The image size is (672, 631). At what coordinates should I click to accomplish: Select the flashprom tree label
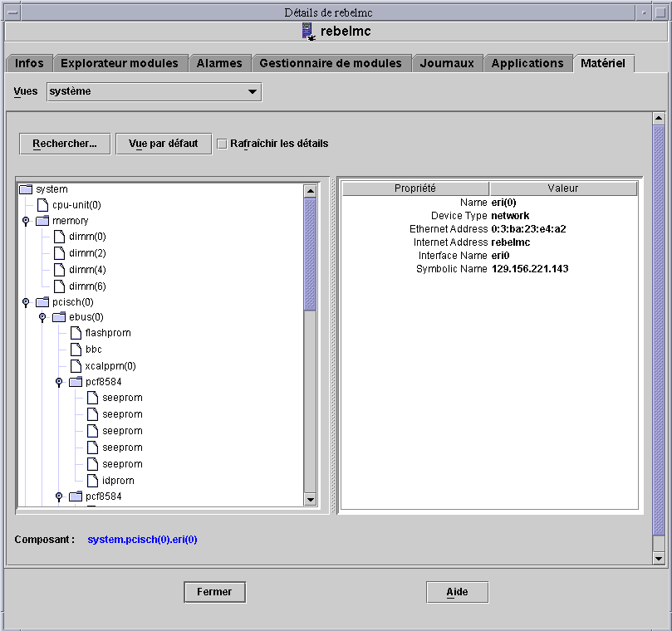(x=108, y=333)
